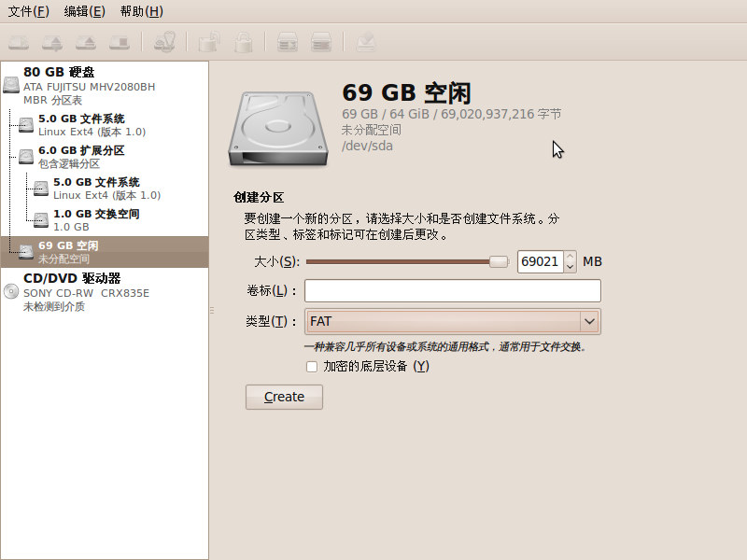Decrease size with spinner down arrow

[570, 267]
